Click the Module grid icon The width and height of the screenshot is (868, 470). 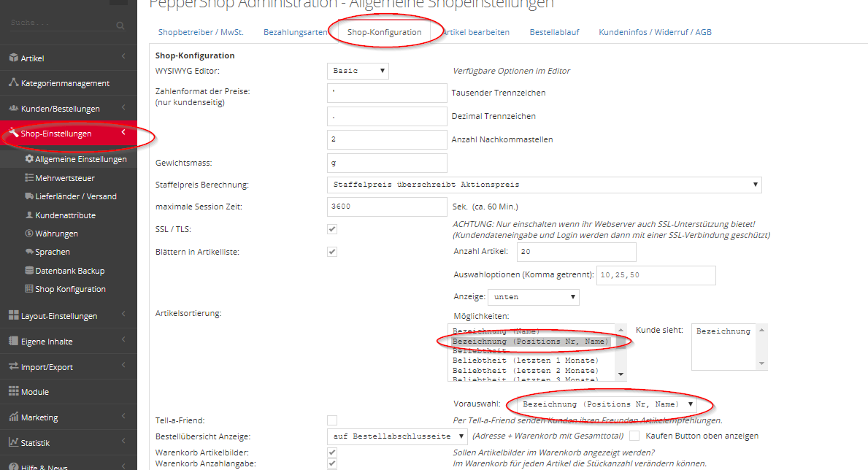point(14,391)
